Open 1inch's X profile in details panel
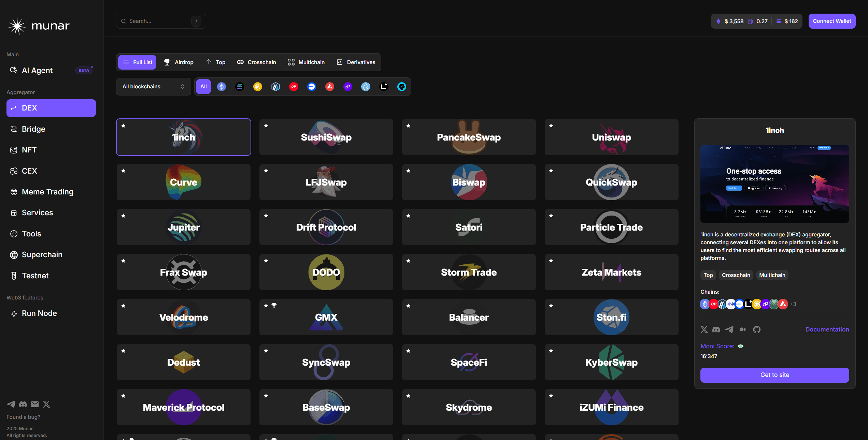Viewport: 868px width, 440px height. (704, 329)
